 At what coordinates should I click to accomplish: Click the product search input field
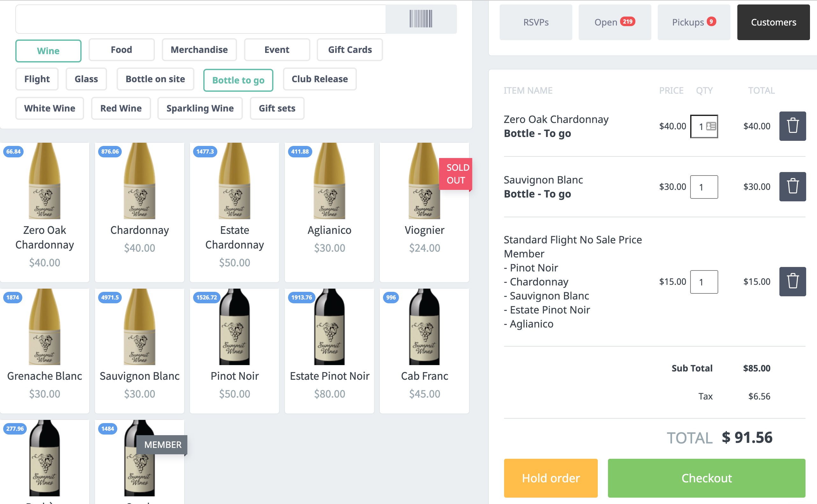point(200,19)
